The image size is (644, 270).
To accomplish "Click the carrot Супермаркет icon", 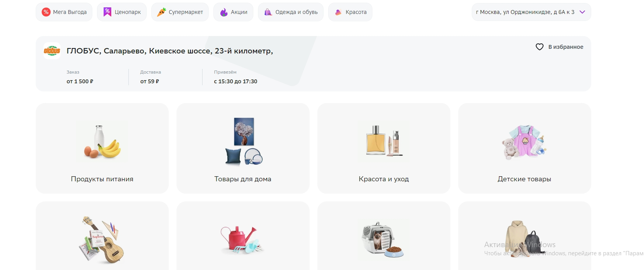I will coord(161,12).
